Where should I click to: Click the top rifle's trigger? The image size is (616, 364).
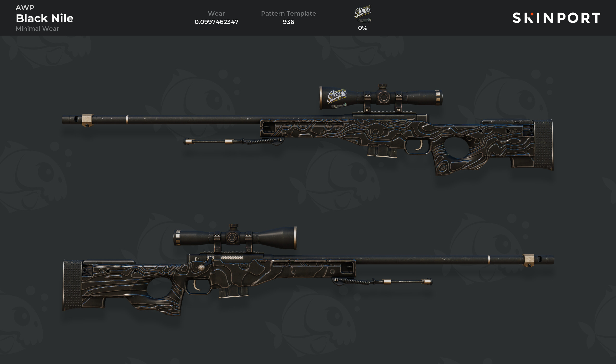coord(420,145)
